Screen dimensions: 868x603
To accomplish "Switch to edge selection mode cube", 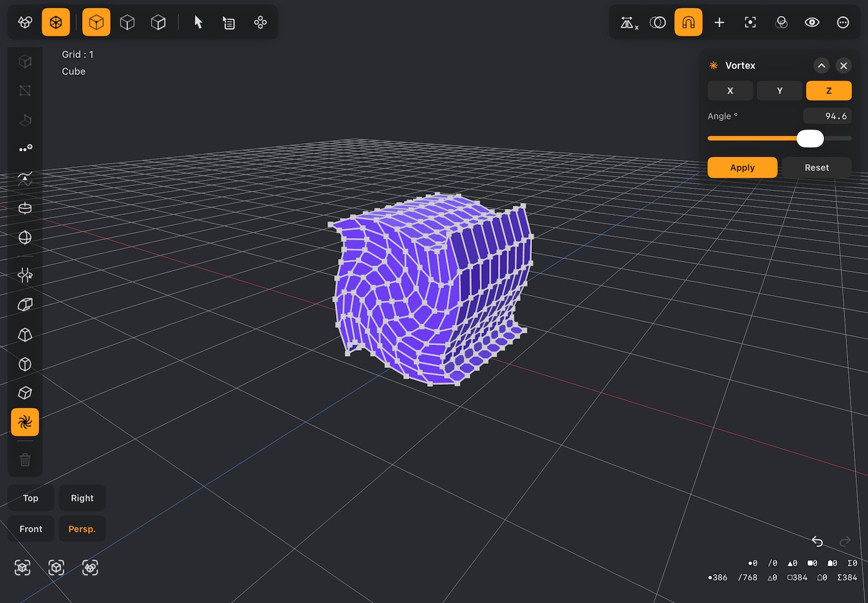I will (127, 22).
